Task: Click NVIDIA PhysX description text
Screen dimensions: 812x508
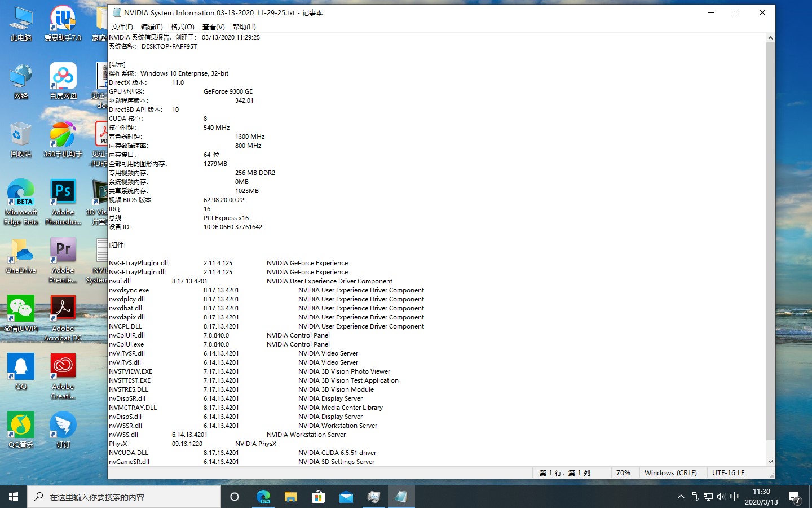Action: [255, 444]
